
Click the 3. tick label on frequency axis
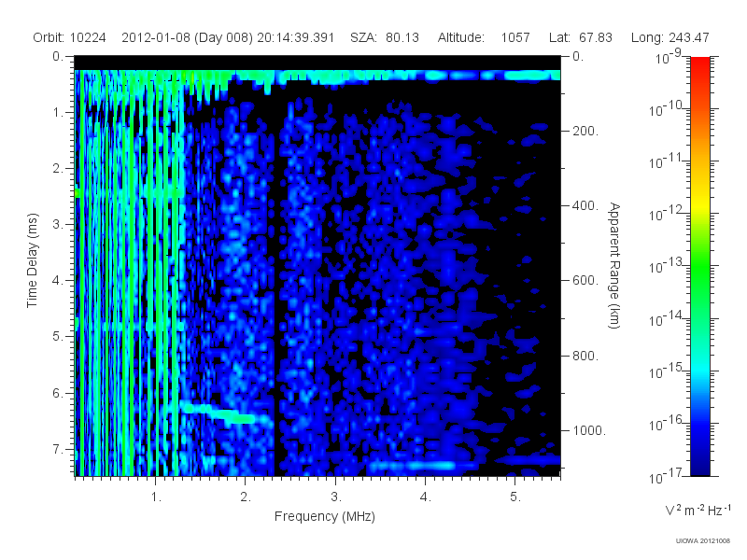[x=335, y=497]
